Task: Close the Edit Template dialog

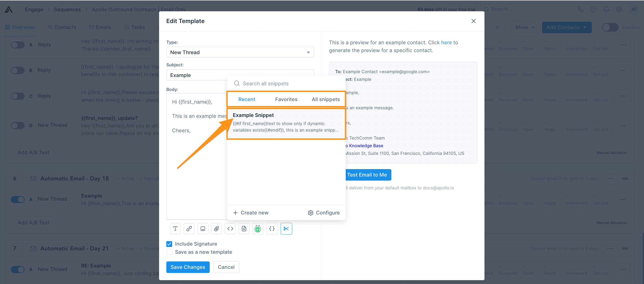Action: coord(473,21)
